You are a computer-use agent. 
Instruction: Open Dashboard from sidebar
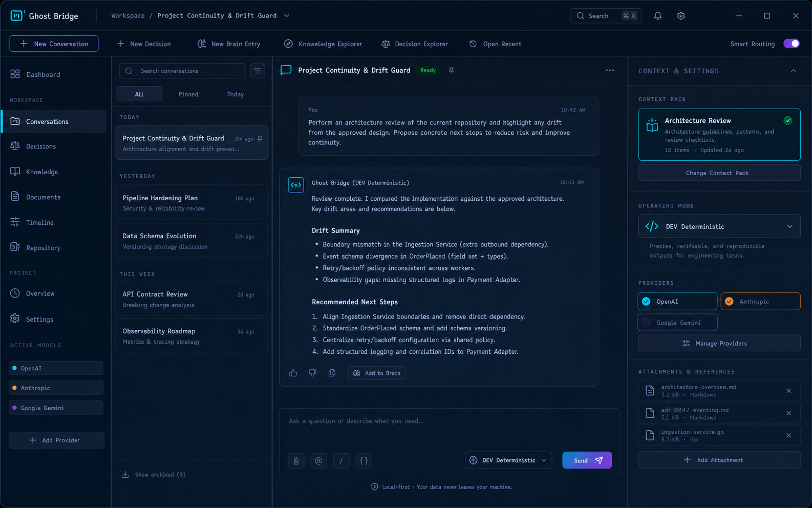[54, 74]
